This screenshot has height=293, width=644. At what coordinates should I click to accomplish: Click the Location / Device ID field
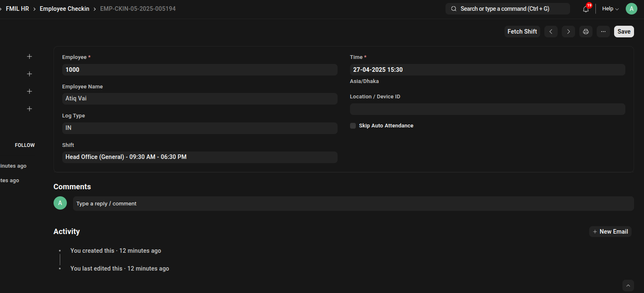click(x=487, y=109)
